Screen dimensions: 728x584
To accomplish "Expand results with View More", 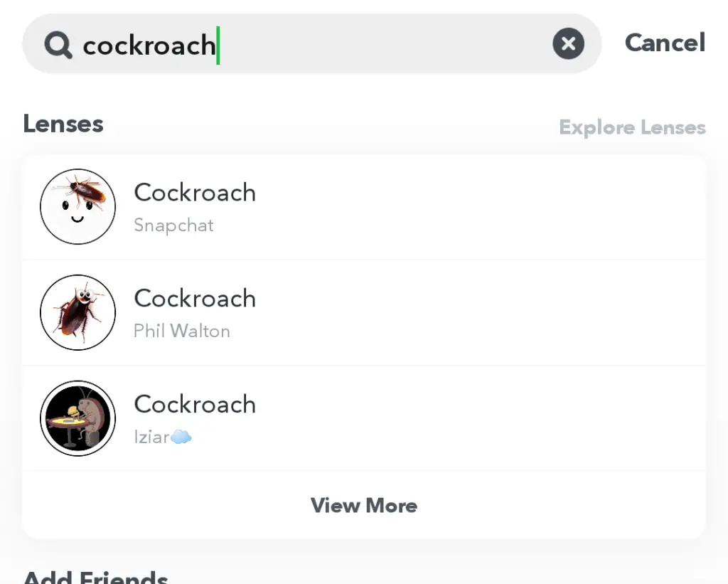I will (364, 506).
